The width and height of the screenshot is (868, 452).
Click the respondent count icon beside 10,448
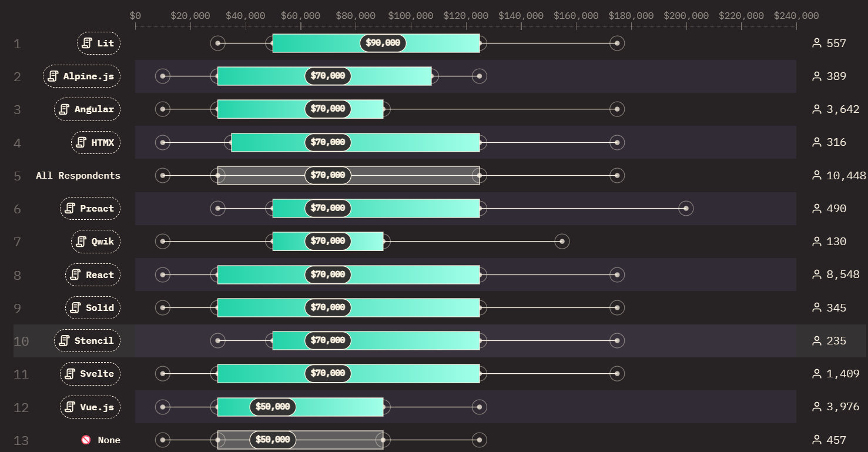pos(816,175)
